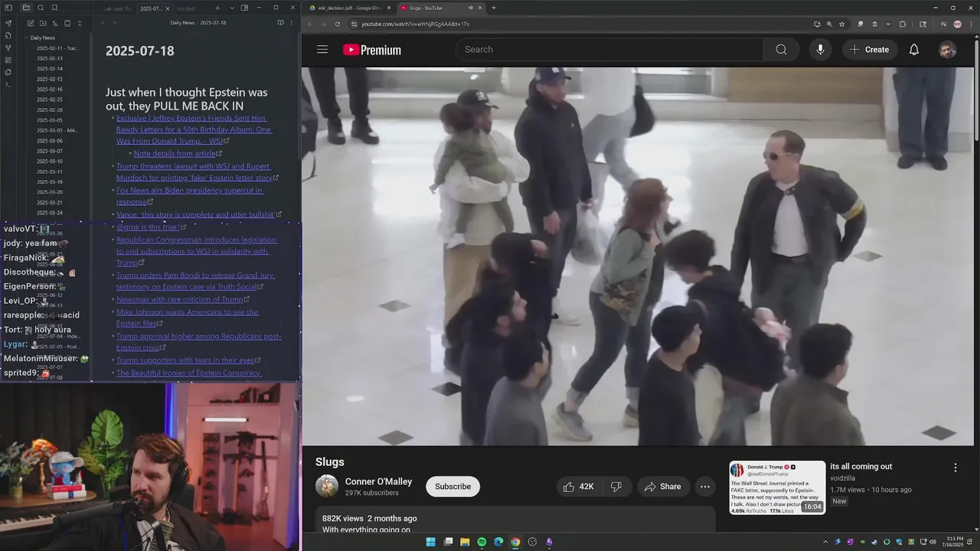The image size is (980, 551).
Task: Dislike the Slugs video
Action: coord(616,487)
